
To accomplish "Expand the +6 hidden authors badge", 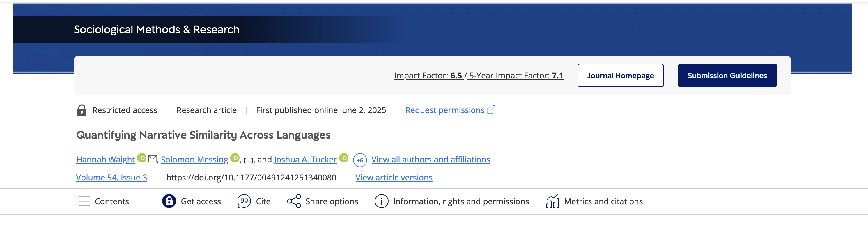I will pyautogui.click(x=360, y=160).
